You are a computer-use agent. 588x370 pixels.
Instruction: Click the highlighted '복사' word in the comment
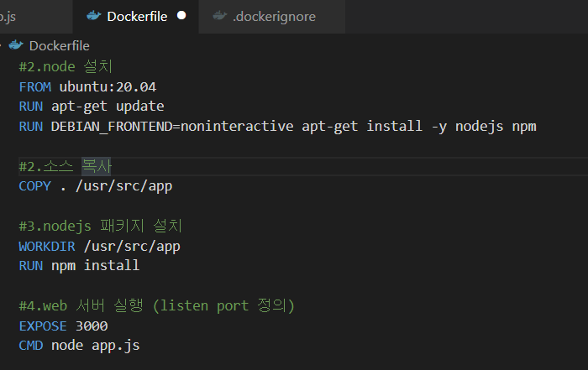[97, 166]
